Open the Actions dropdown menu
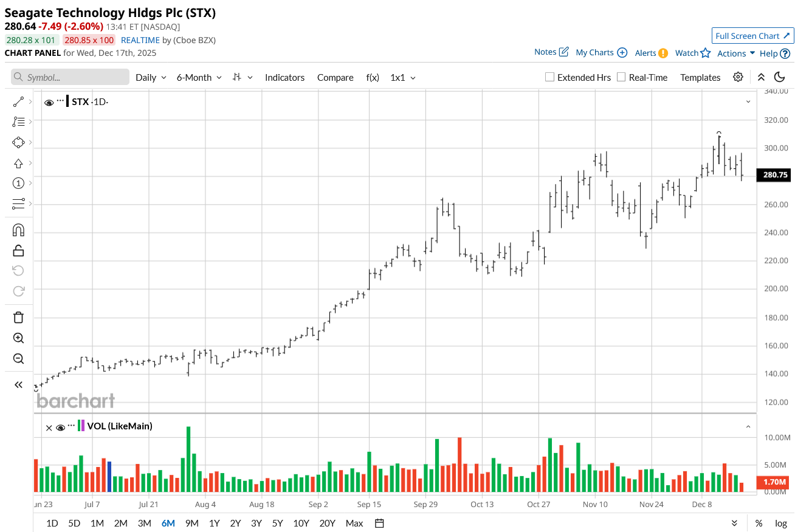Image resolution: width=795 pixels, height=532 pixels. tap(736, 53)
